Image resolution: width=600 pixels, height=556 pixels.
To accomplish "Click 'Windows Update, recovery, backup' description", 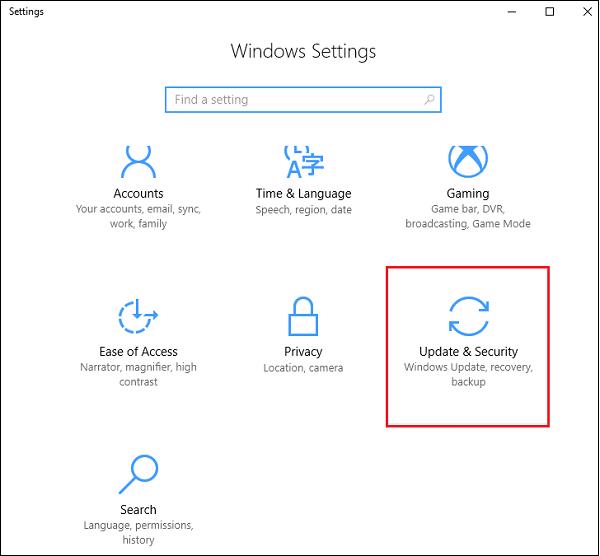I will pos(468,374).
